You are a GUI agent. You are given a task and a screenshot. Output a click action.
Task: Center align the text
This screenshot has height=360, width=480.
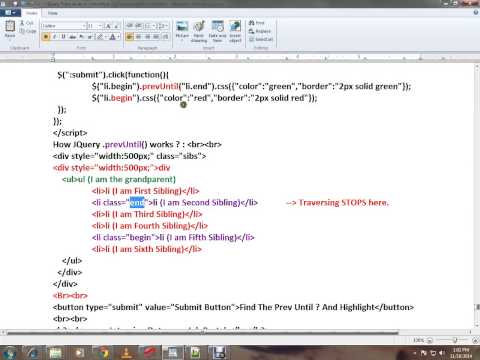tap(138, 37)
